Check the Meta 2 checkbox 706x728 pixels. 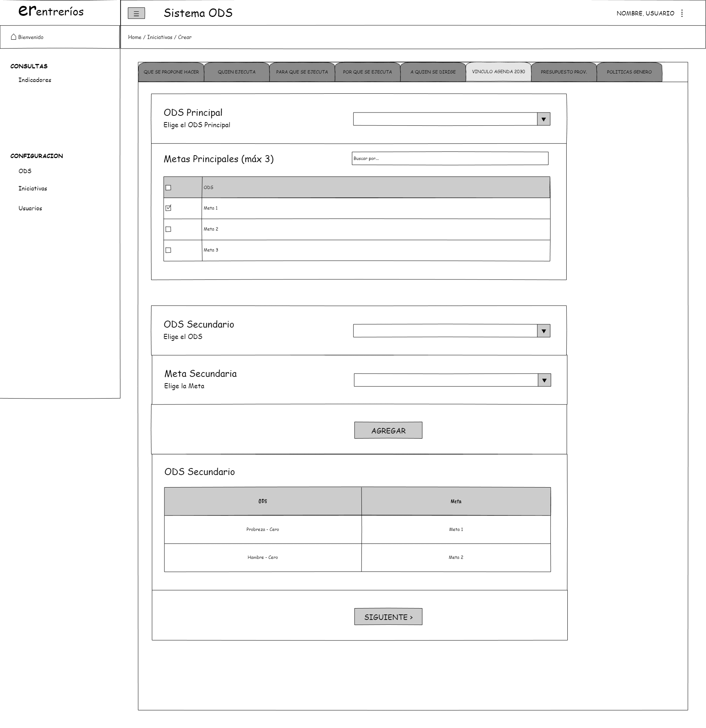(168, 229)
